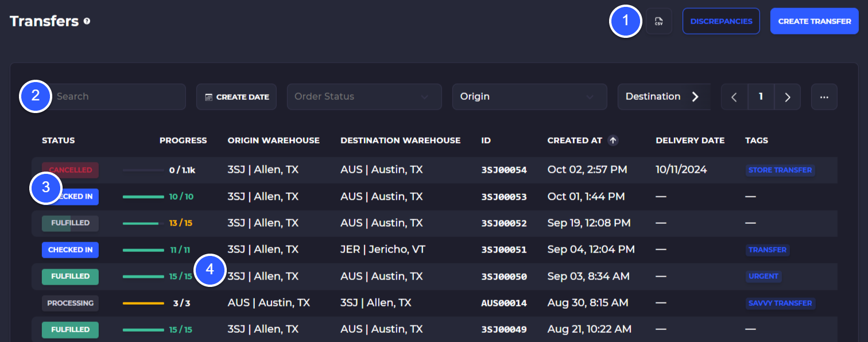Click the yellow 3 / 3 progress bar
This screenshot has height=342, width=868.
click(x=144, y=303)
